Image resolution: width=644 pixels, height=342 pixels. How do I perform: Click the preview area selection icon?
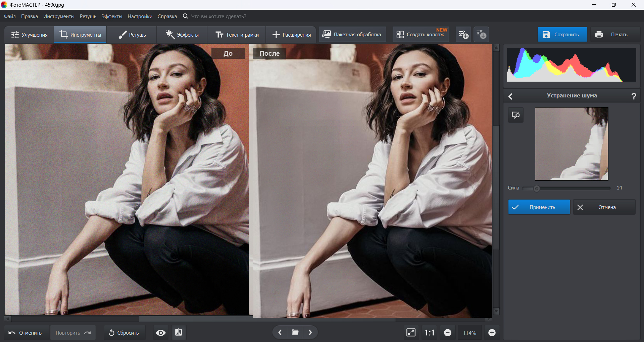coord(515,115)
